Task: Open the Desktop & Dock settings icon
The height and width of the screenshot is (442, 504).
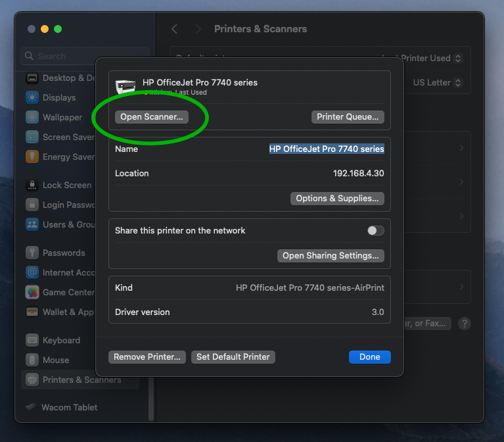Action: tap(32, 78)
